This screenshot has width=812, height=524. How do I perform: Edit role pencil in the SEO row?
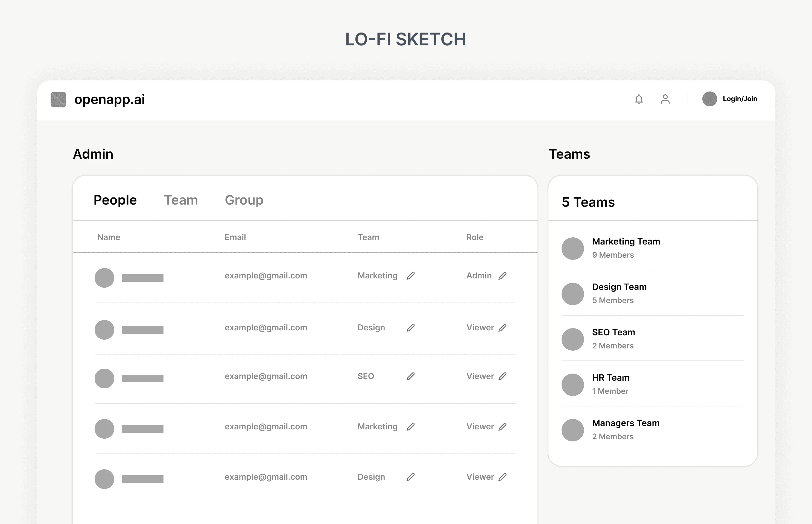coord(503,376)
